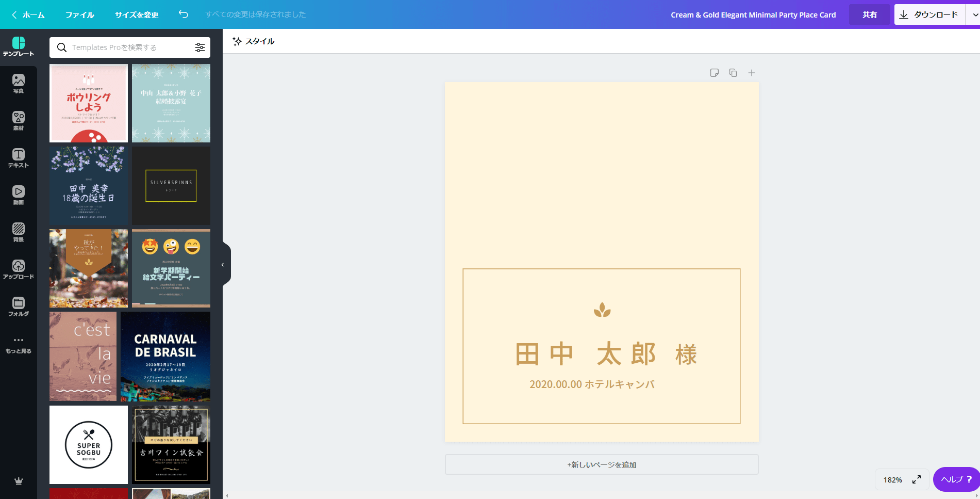
Task: Open the Photos (写真) sidebar panel
Action: (x=19, y=84)
